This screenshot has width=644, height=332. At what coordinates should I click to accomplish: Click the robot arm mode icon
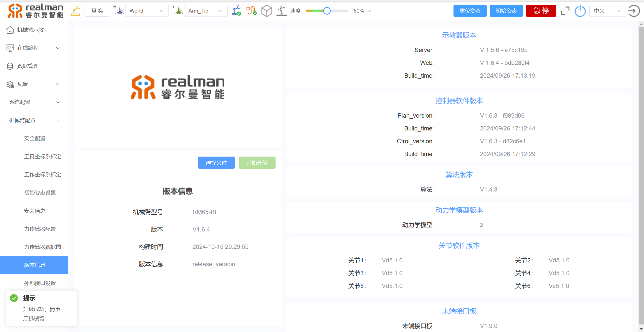tap(75, 11)
